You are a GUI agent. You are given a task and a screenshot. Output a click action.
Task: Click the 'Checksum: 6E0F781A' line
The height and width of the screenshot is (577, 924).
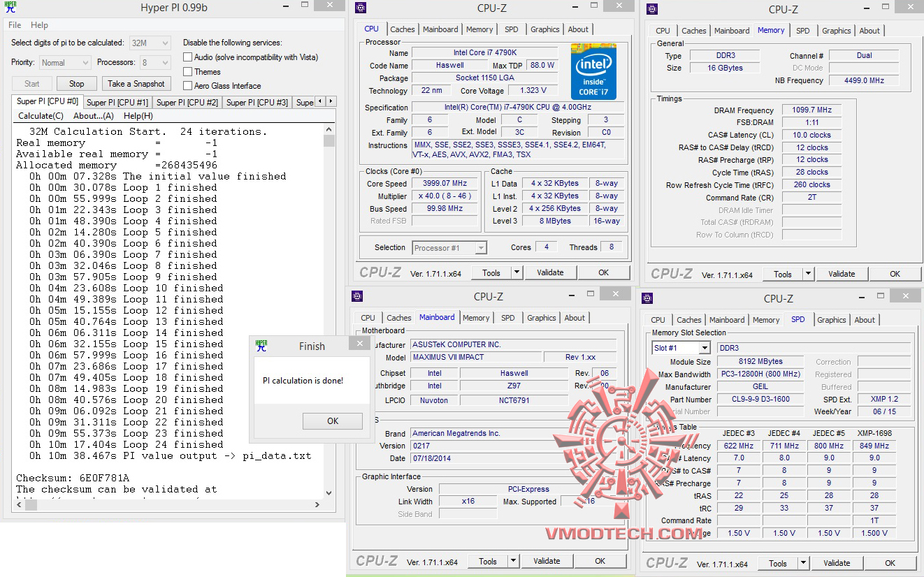pos(73,478)
